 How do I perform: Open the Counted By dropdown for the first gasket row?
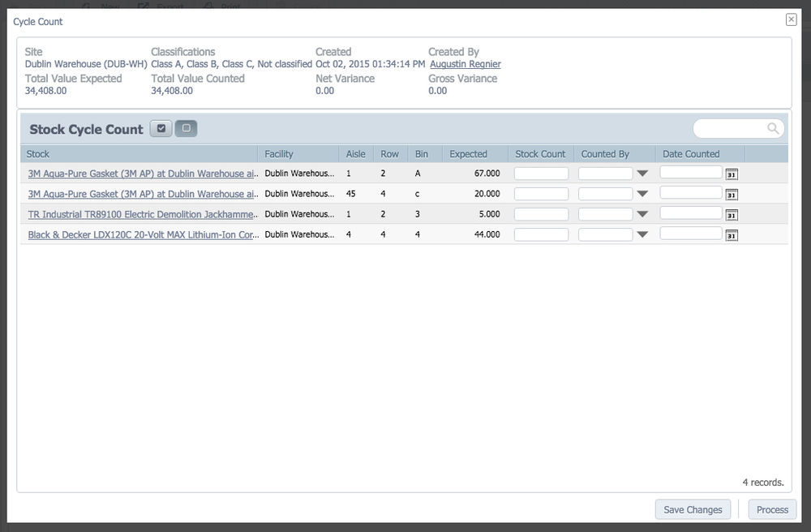(642, 174)
